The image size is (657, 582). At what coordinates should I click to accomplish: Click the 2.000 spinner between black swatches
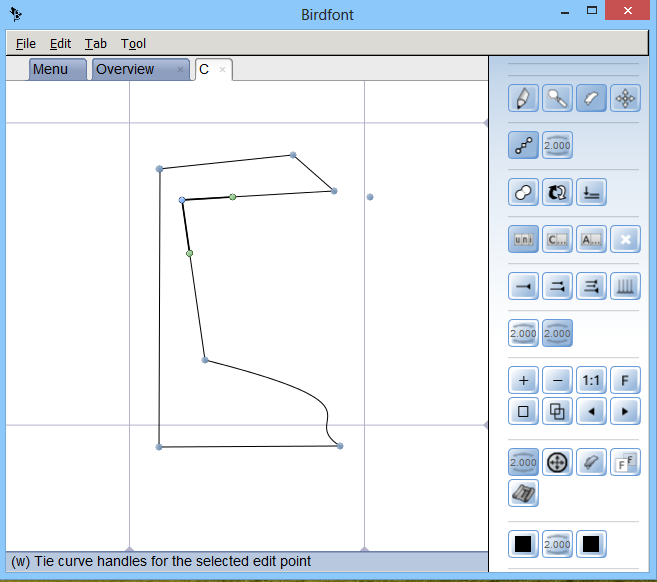point(557,544)
